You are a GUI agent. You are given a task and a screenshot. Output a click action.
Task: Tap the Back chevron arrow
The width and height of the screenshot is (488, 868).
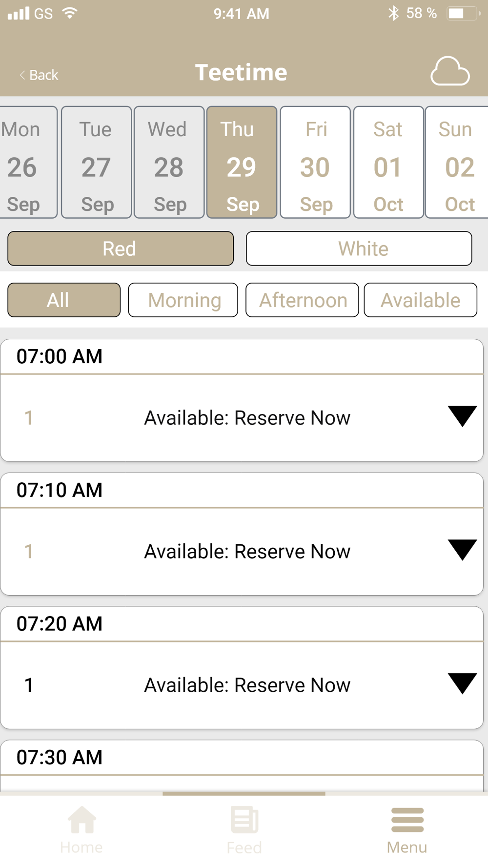[x=22, y=75]
